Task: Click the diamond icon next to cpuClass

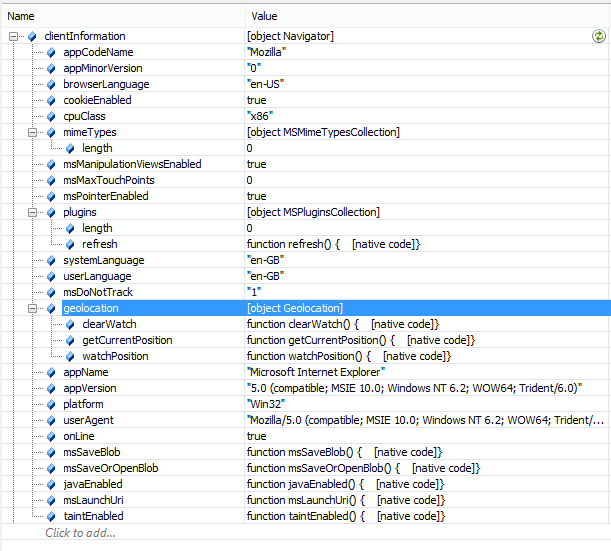Action: point(51,117)
